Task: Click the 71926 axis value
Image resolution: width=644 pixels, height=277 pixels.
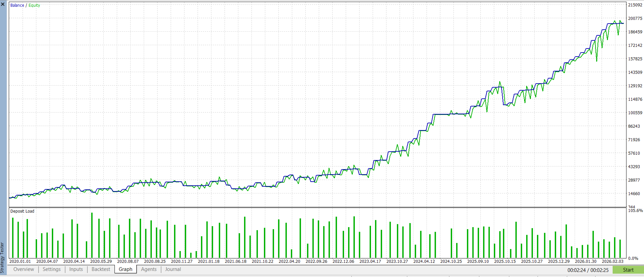Action: [634, 140]
